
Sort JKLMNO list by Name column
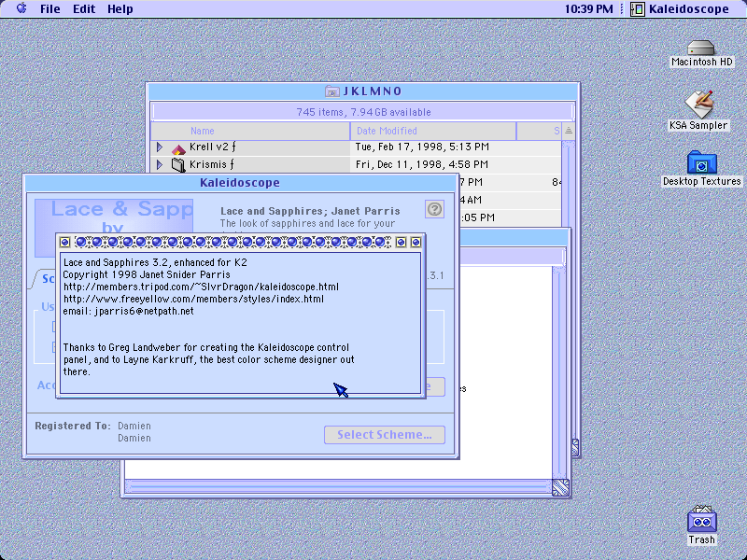pyautogui.click(x=250, y=131)
